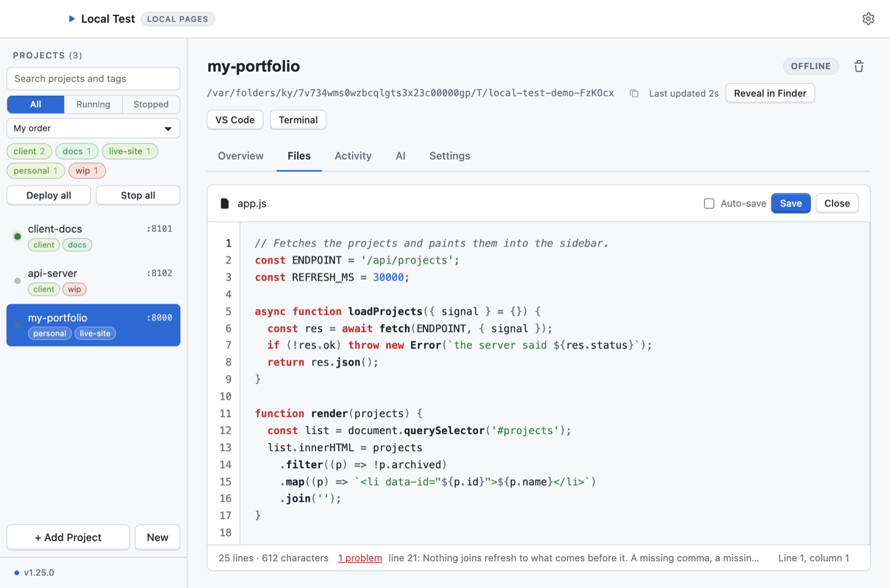Switch to the Overview tab
The width and height of the screenshot is (890, 588).
click(x=241, y=156)
